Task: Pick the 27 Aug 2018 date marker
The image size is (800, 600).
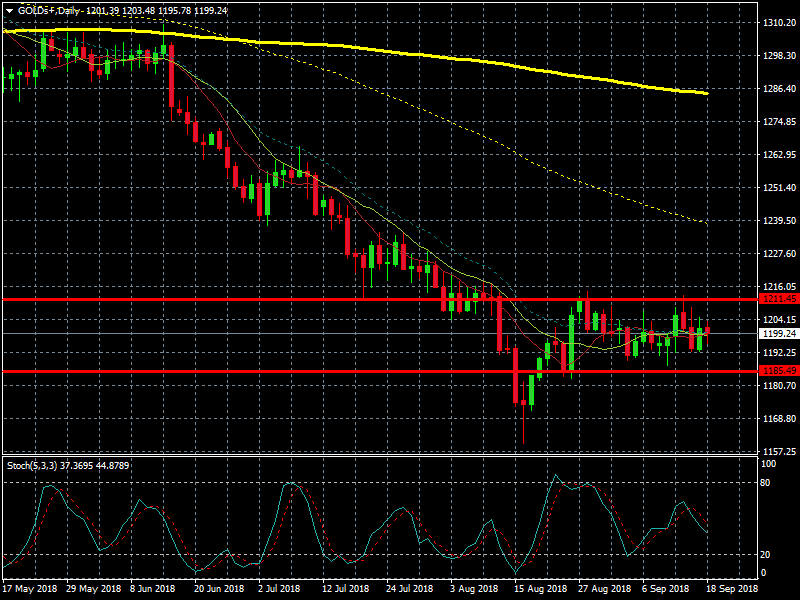Action: point(604,590)
